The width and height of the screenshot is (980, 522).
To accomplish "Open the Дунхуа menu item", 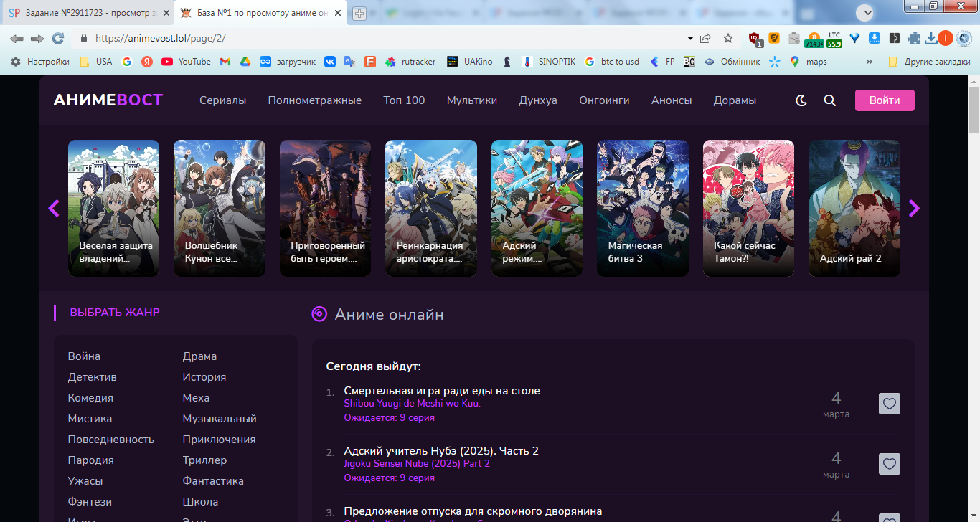I will click(538, 100).
